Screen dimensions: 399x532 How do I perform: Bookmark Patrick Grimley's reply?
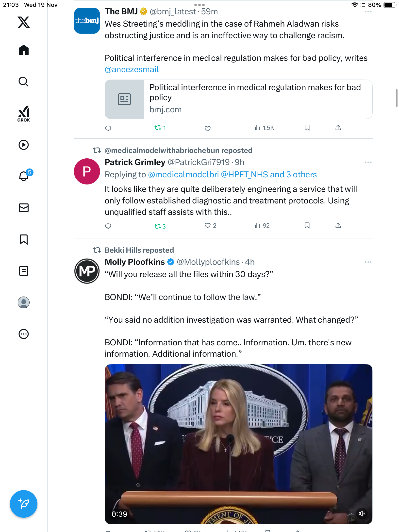pos(307,226)
